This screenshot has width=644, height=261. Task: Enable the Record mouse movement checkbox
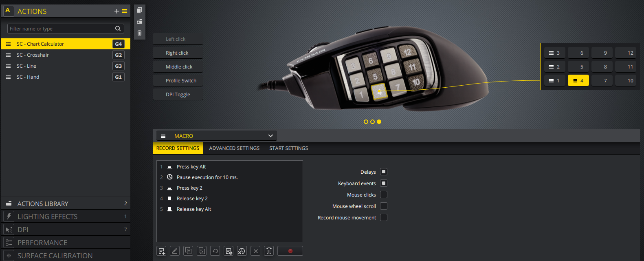384,217
